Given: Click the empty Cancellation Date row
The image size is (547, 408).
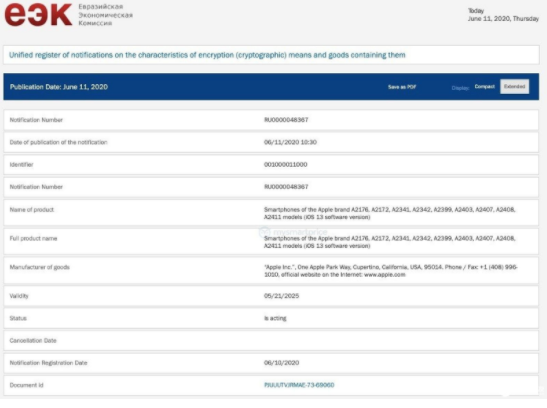Looking at the screenshot, I should (271, 340).
